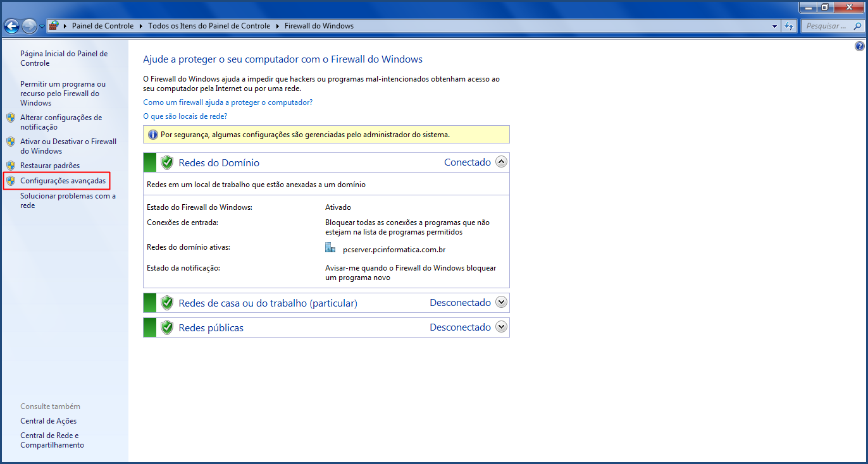Expand the Redes públicas section
This screenshot has height=464, width=868.
point(502,327)
